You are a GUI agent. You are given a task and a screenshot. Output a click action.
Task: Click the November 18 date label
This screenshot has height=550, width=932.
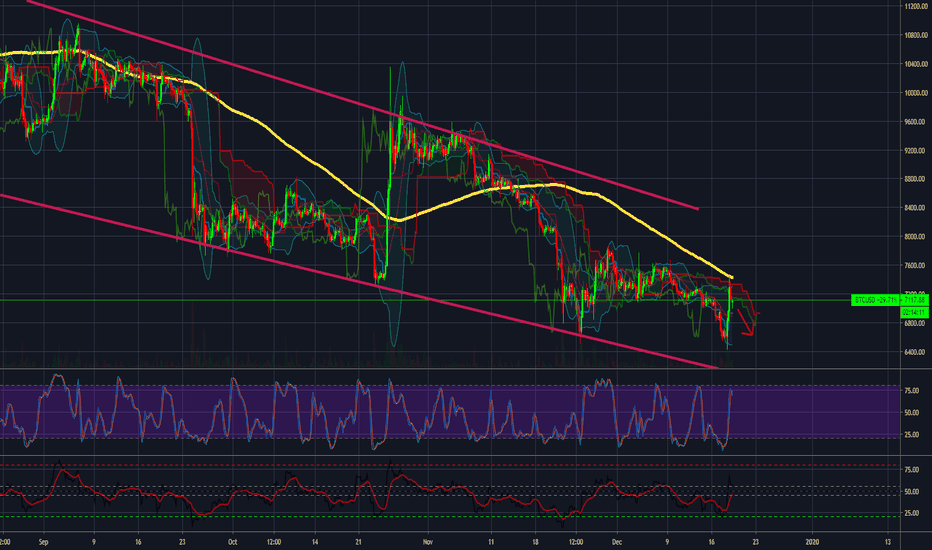coord(536,542)
